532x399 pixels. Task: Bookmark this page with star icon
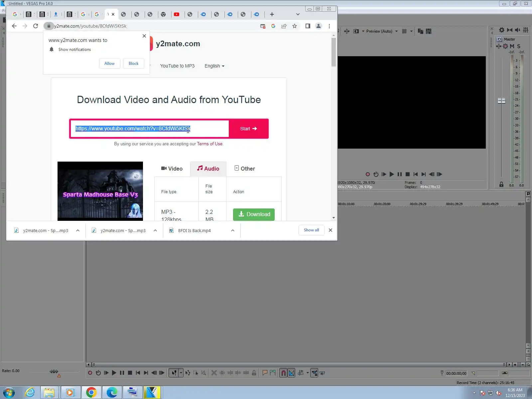click(x=295, y=26)
